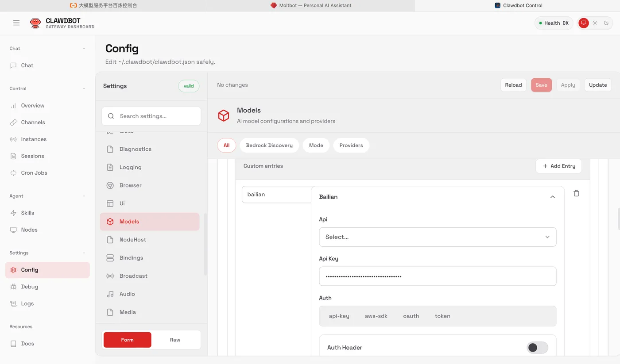The width and height of the screenshot is (620, 364).
Task: Open the Moltbot browser tab
Action: pos(310,5)
